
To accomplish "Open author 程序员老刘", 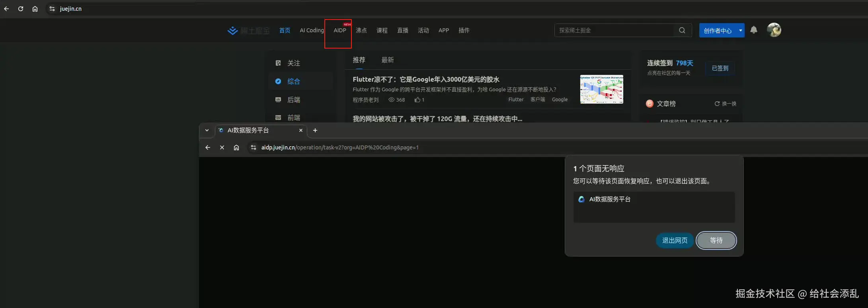I will click(x=365, y=100).
